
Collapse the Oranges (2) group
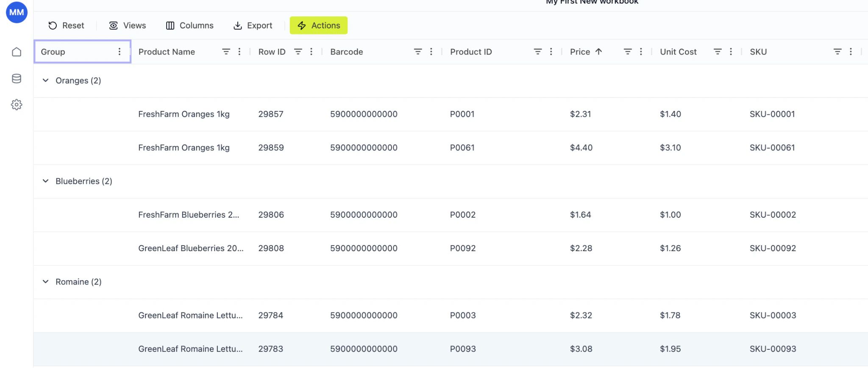click(x=46, y=80)
